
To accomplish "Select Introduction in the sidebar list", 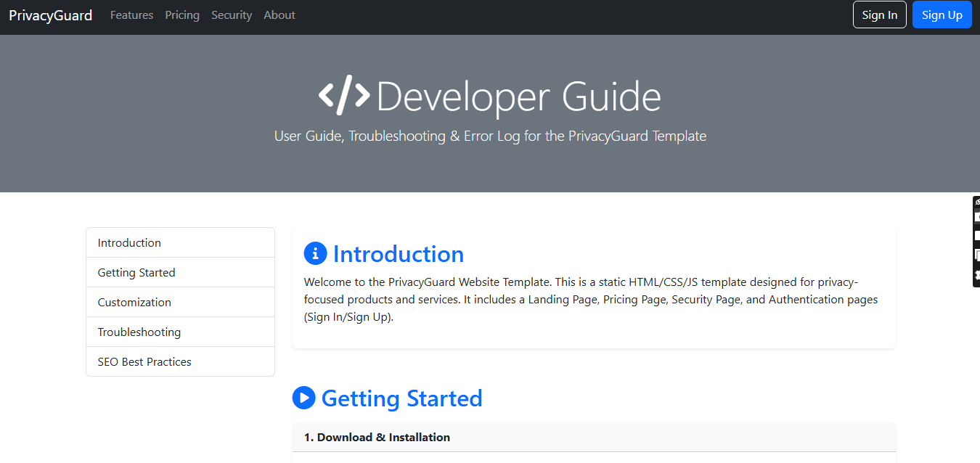I will pyautogui.click(x=129, y=243).
